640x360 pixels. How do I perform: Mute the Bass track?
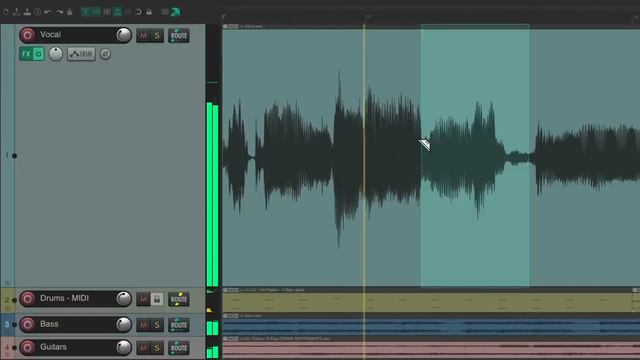coord(143,325)
